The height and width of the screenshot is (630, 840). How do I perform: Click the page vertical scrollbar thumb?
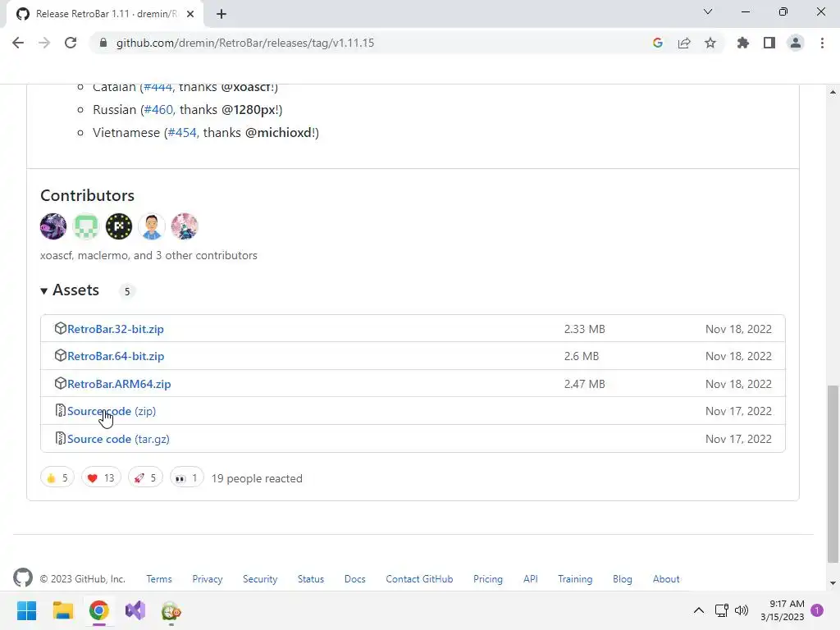point(833,474)
